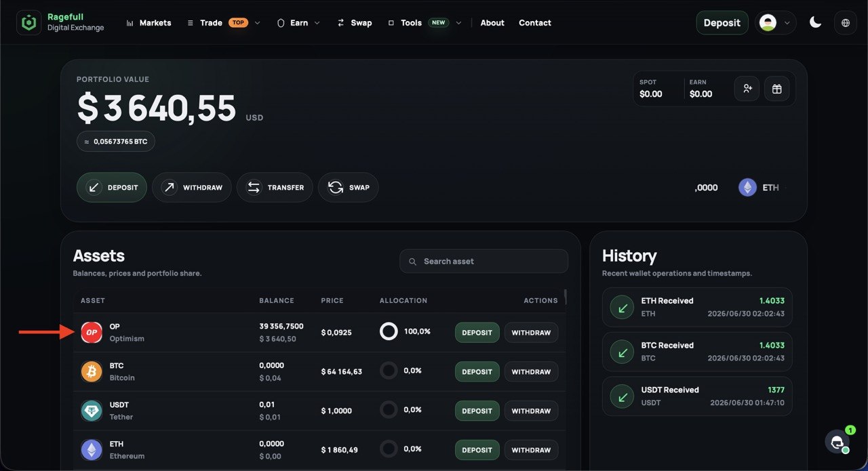
Task: Click the Ragefull logo icon
Action: tap(28, 22)
